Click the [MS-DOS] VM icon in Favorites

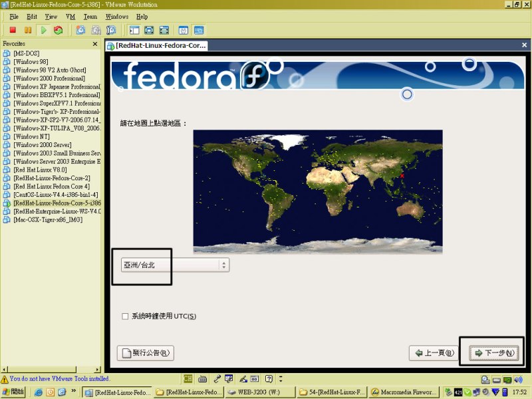7,53
